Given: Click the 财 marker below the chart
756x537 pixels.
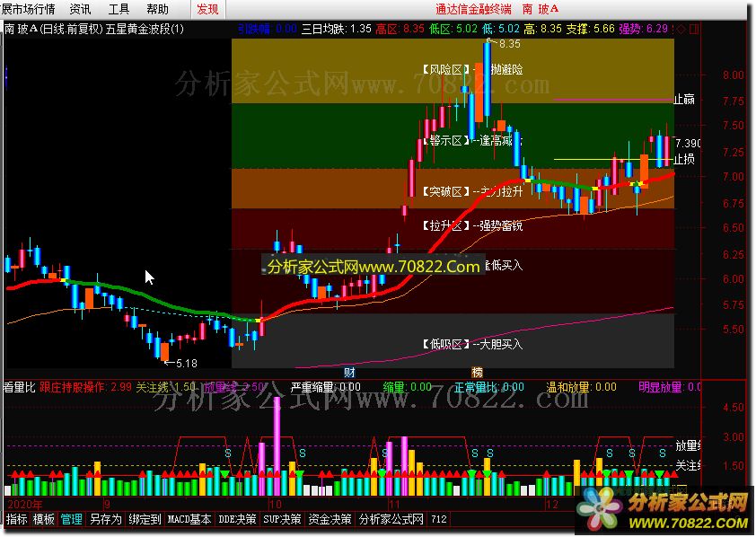Looking at the screenshot, I should 349,372.
